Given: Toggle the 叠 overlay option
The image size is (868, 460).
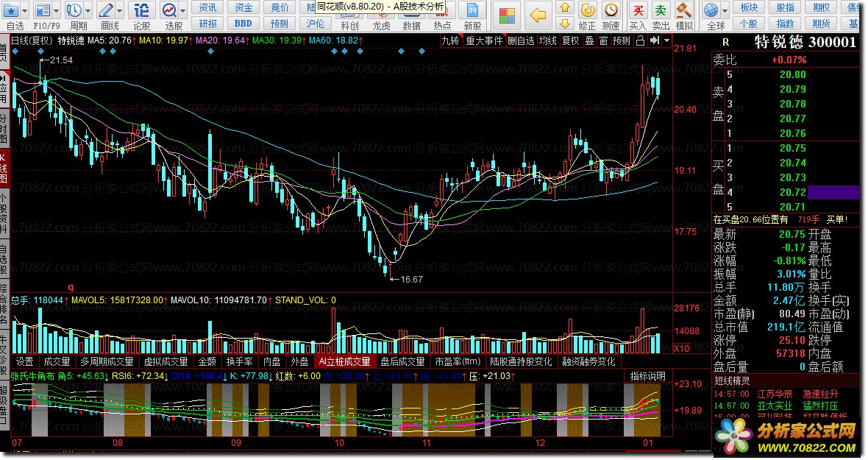Looking at the screenshot, I should click(x=589, y=40).
